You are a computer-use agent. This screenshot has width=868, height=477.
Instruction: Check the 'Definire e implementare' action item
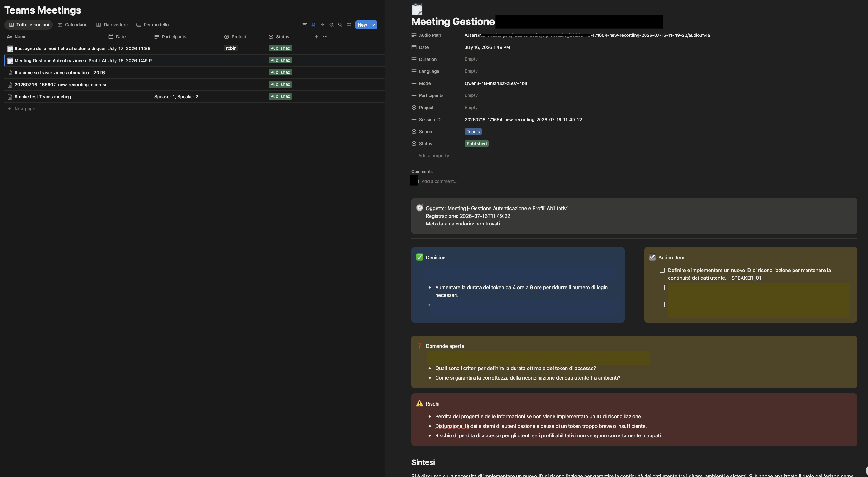tap(662, 270)
